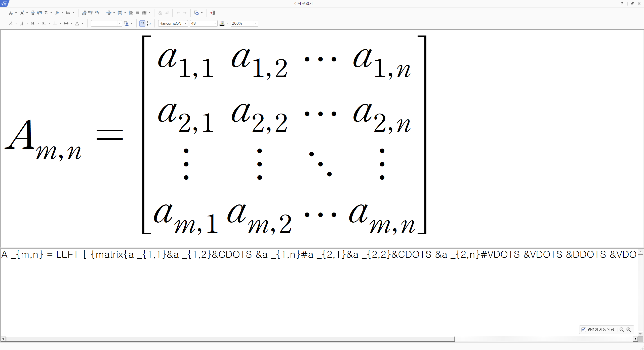The height and width of the screenshot is (350, 644).
Task: Click the matrix grid icon
Action: pos(144,13)
